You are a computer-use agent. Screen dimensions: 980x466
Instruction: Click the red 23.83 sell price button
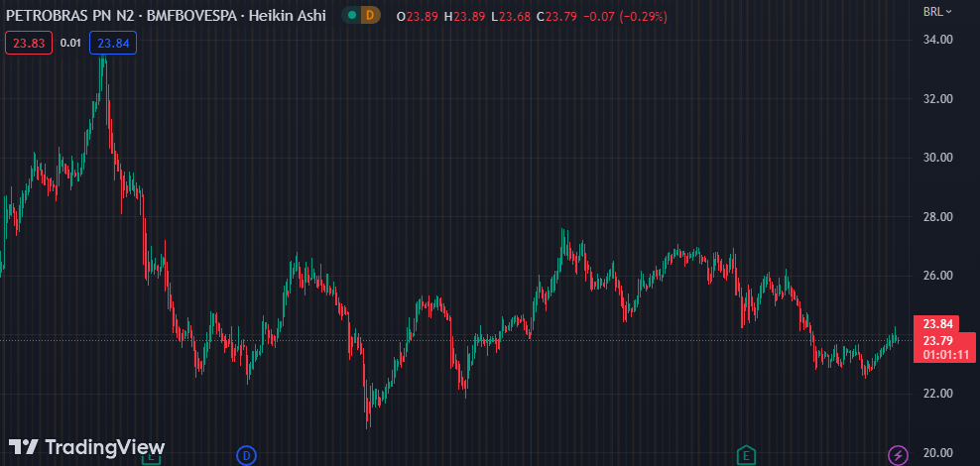pos(29,43)
